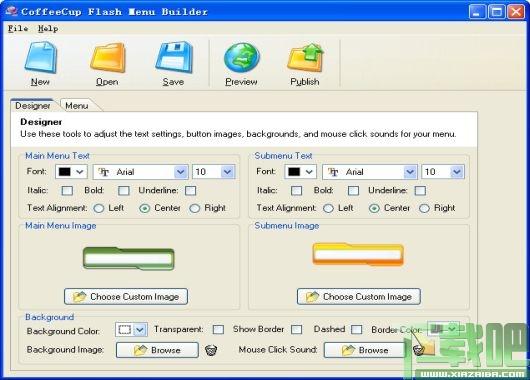The width and height of the screenshot is (530, 380).
Task: Click the green Main Menu image preview
Action: point(129,259)
